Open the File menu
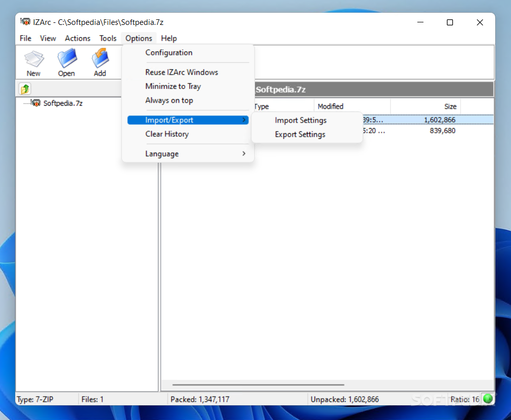This screenshot has width=511, height=420. (25, 38)
